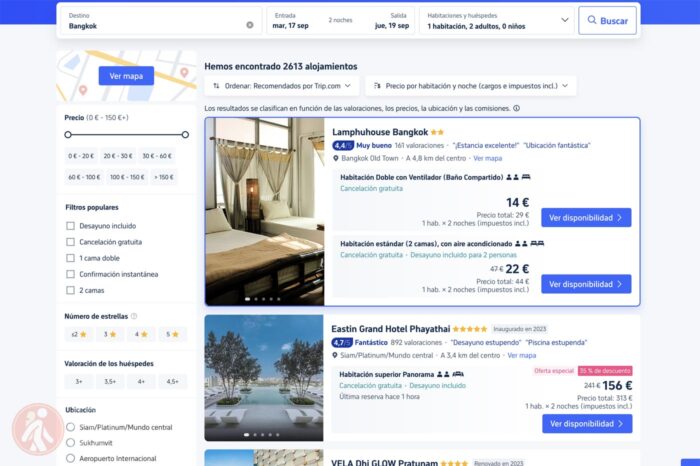
Task: Filter price 20 € - 30 €
Action: click(118, 156)
